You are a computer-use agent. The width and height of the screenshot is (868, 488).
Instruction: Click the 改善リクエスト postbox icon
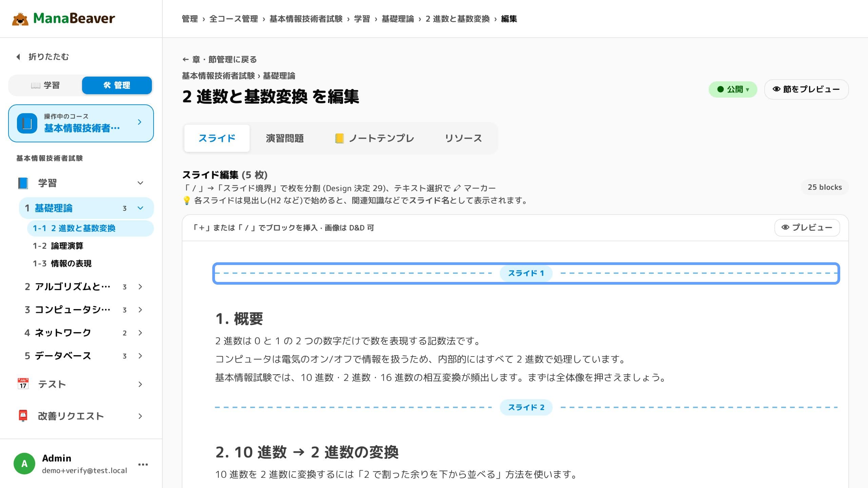coord(23,416)
